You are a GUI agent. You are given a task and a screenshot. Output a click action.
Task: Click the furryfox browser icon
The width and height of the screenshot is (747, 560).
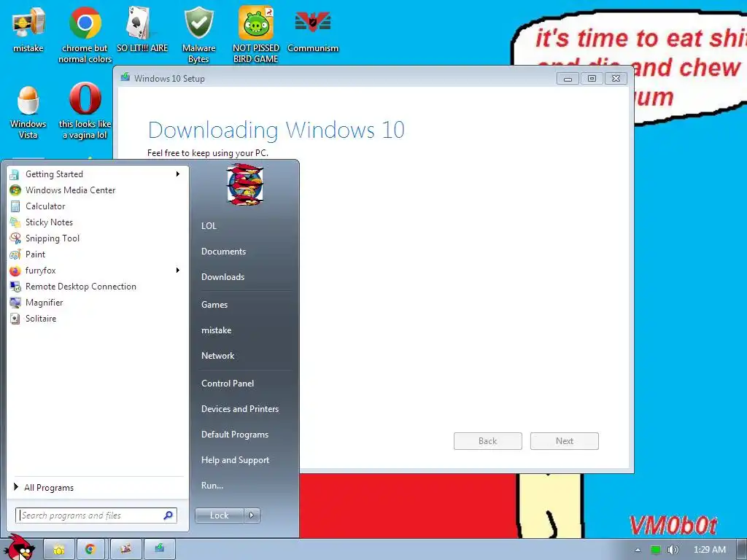[x=15, y=271]
